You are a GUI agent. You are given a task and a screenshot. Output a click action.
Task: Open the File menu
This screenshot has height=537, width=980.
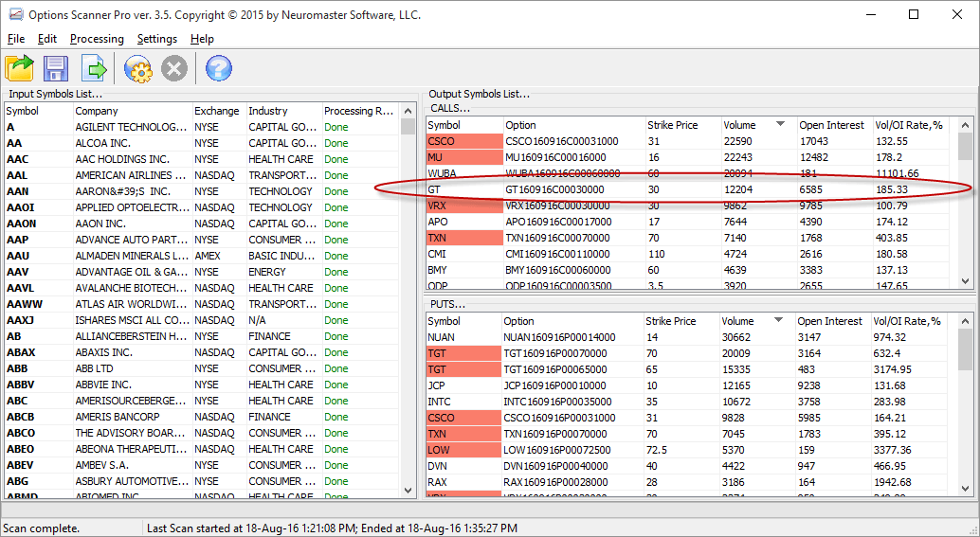[16, 39]
